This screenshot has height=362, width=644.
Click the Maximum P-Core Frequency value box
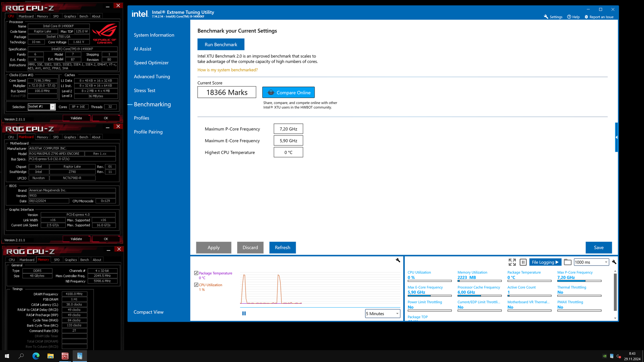pos(288,129)
